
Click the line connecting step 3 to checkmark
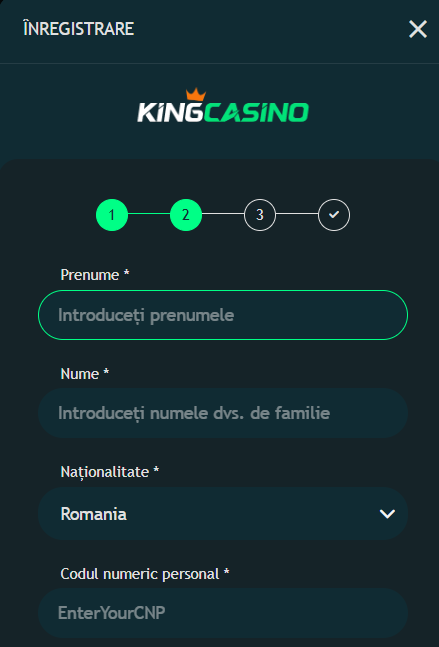tap(297, 214)
